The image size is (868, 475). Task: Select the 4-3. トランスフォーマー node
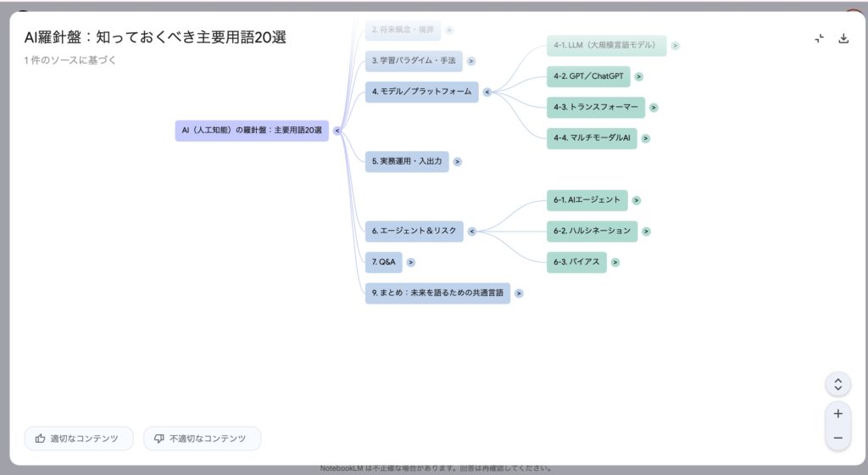click(x=595, y=108)
